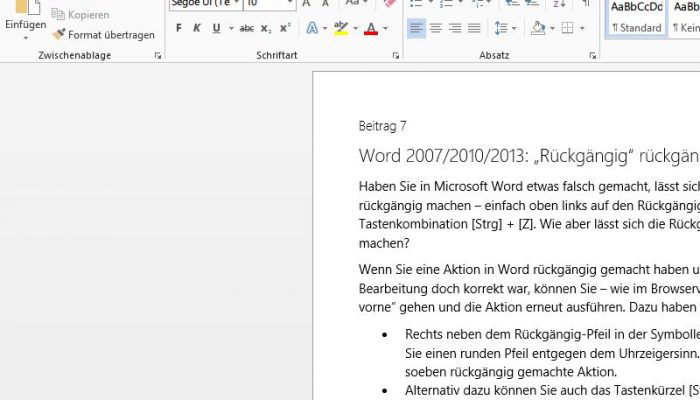Toggle the show paragraph marks (¶) icon

(586, 4)
